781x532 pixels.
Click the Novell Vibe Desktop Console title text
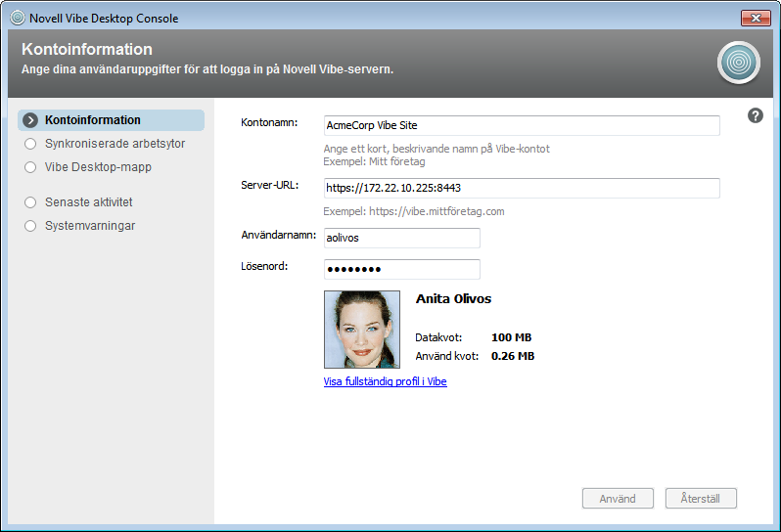click(x=104, y=19)
